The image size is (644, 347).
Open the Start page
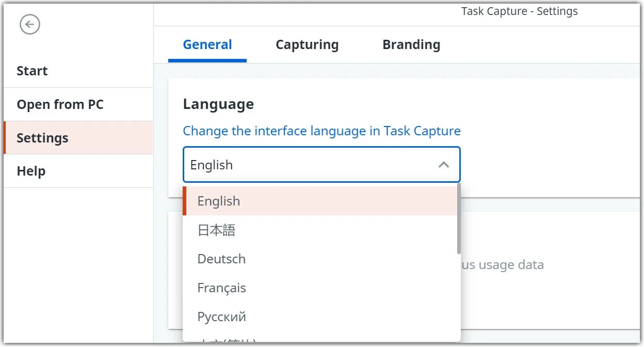click(x=78, y=71)
